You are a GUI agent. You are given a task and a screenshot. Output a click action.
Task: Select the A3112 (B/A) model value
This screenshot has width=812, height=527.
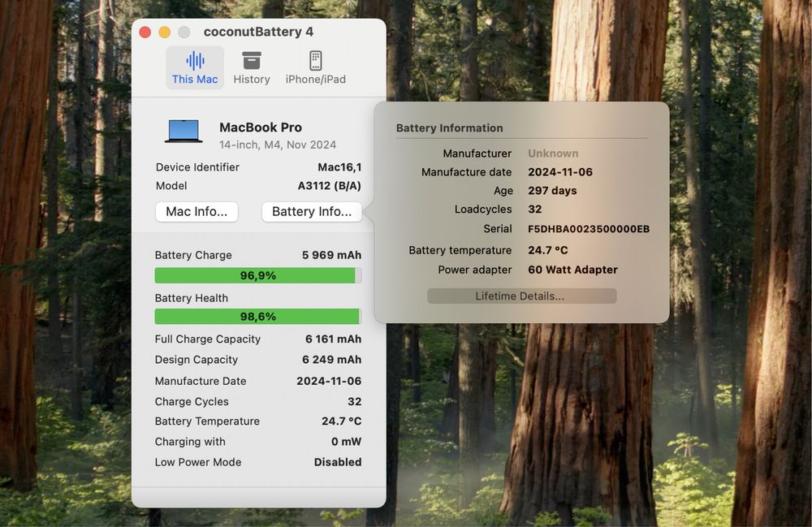[x=330, y=186]
